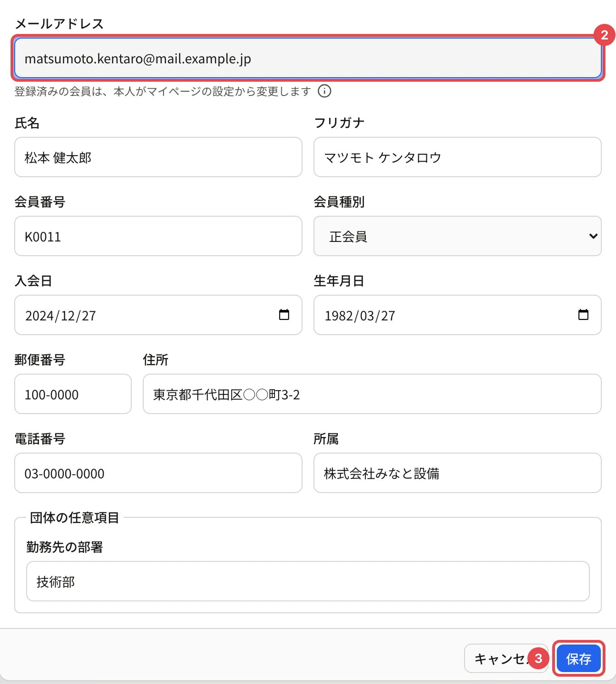
Task: Click the 勤務先の部署 input field
Action: coord(308,581)
